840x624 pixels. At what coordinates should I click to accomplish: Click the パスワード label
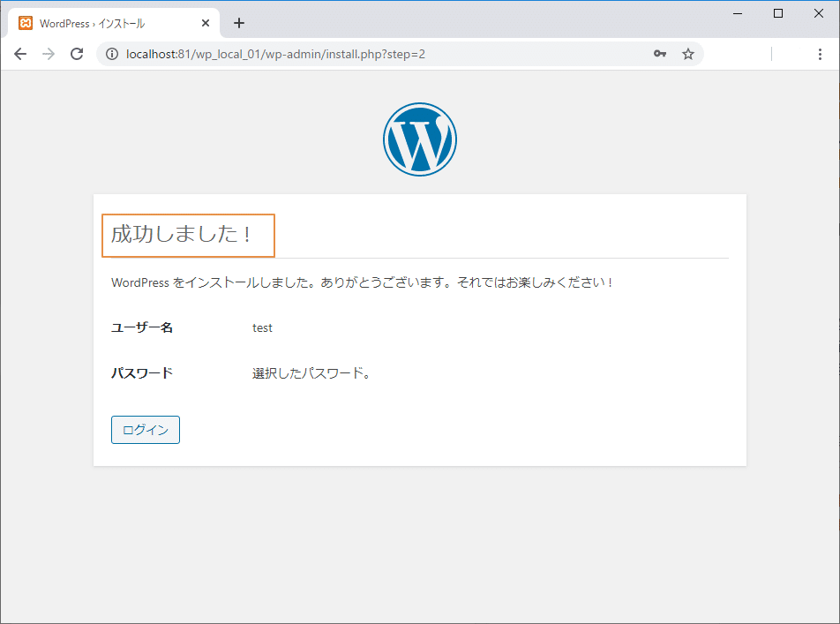point(142,373)
